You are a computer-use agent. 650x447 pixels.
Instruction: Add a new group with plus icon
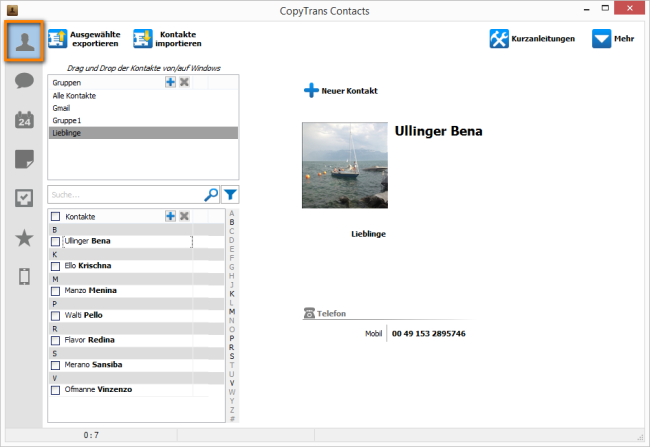(170, 82)
